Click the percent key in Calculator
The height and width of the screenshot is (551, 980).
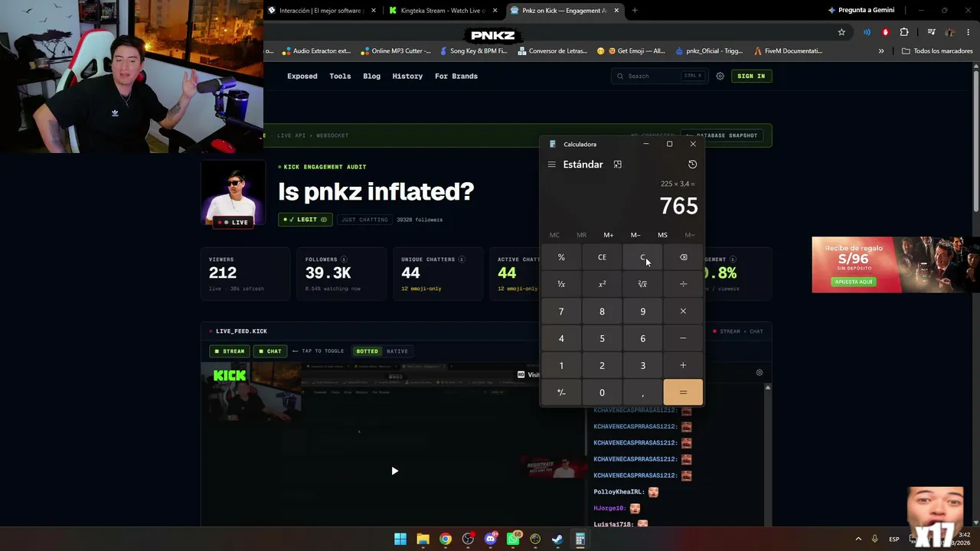click(561, 257)
